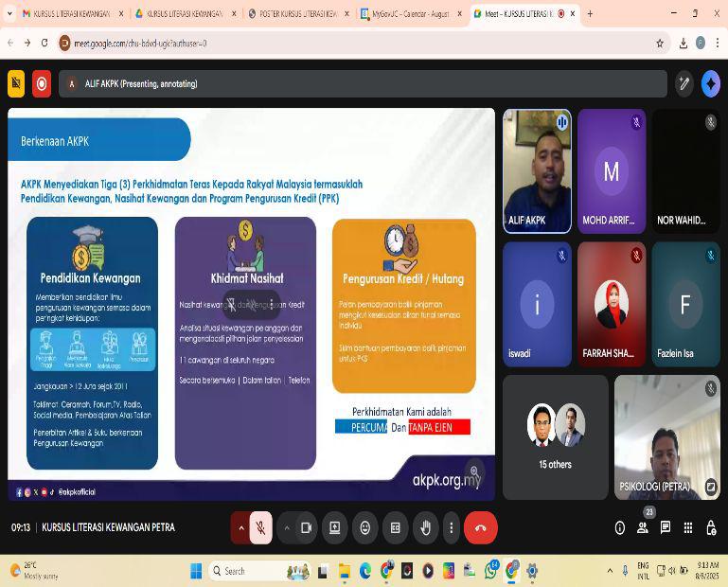Open the Activities panel icon
This screenshot has width=728, height=587.
point(688,527)
